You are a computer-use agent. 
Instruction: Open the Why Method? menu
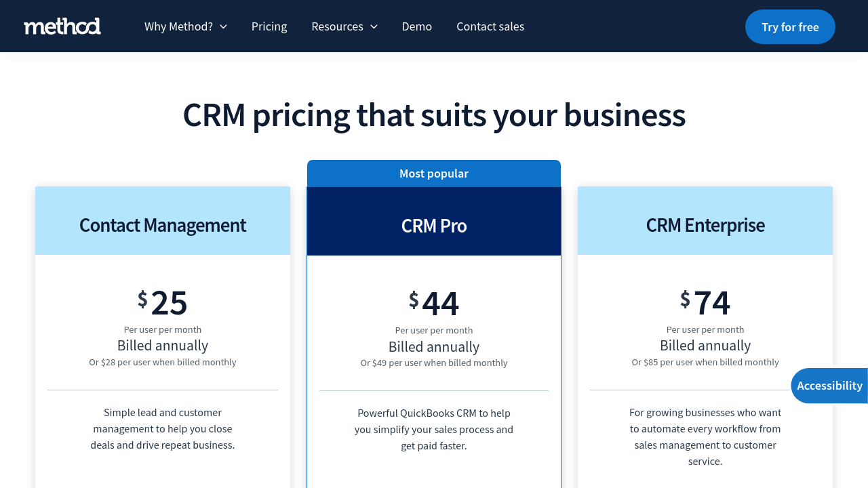pos(185,26)
